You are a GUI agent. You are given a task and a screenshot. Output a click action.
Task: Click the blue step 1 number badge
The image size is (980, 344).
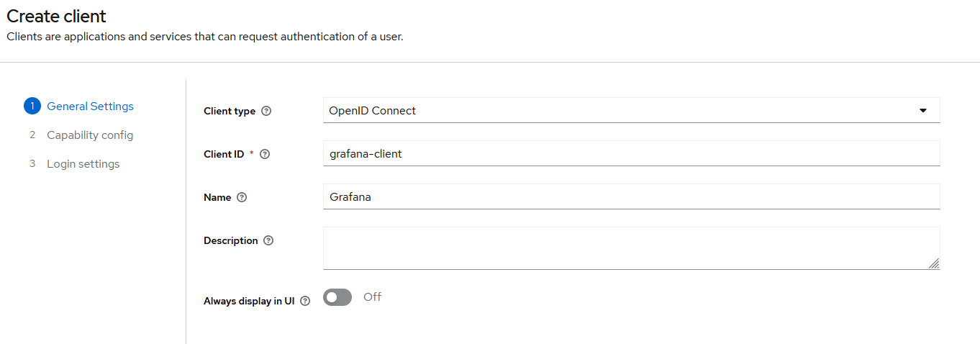pos(32,107)
